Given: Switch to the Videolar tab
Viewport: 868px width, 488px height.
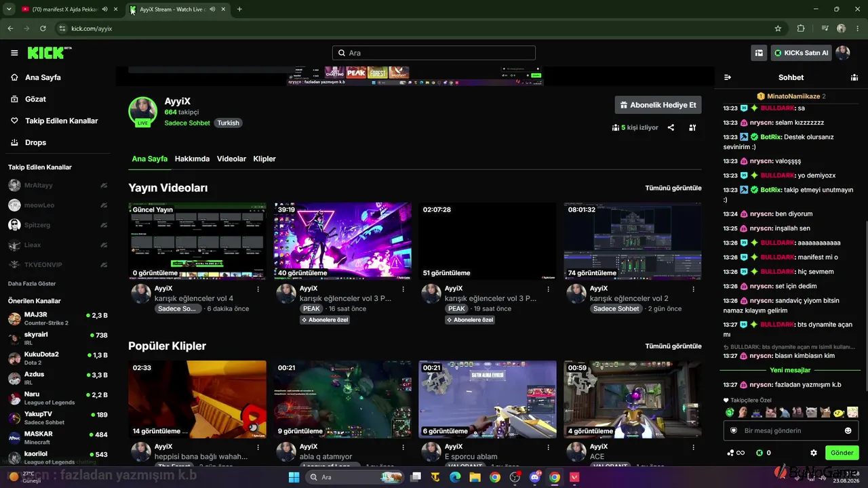Looking at the screenshot, I should (231, 159).
